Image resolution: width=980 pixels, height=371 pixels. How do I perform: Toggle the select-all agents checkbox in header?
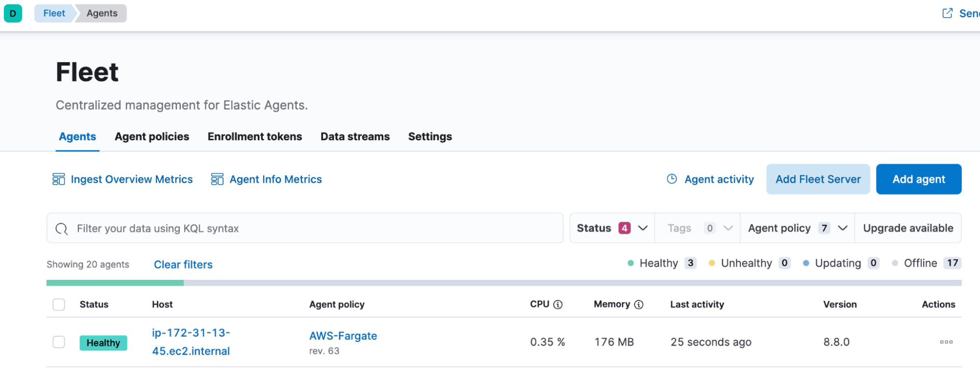tap(59, 304)
